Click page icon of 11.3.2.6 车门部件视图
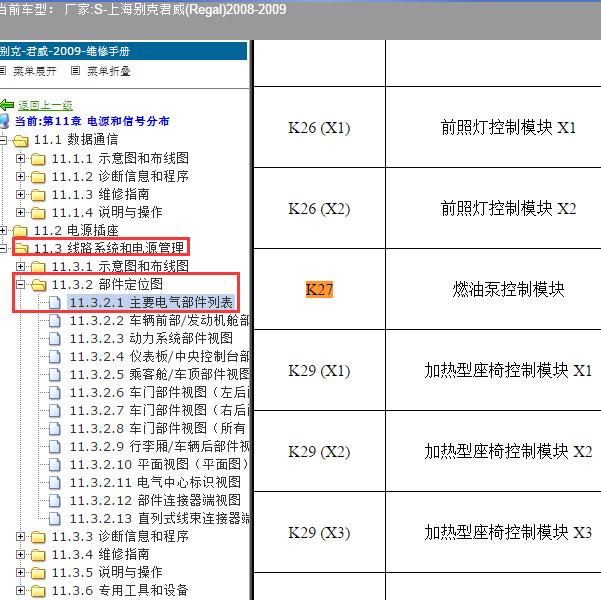The height and width of the screenshot is (600, 601). pos(55,393)
